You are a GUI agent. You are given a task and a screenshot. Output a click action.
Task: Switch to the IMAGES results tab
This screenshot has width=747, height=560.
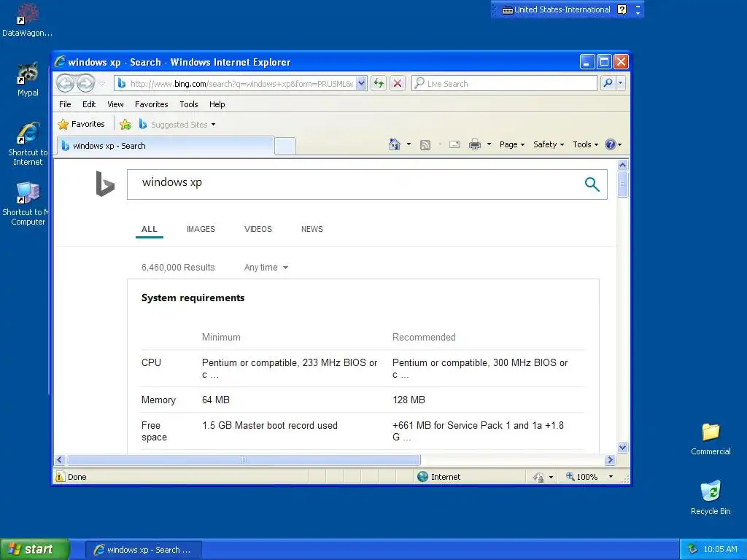(x=201, y=229)
